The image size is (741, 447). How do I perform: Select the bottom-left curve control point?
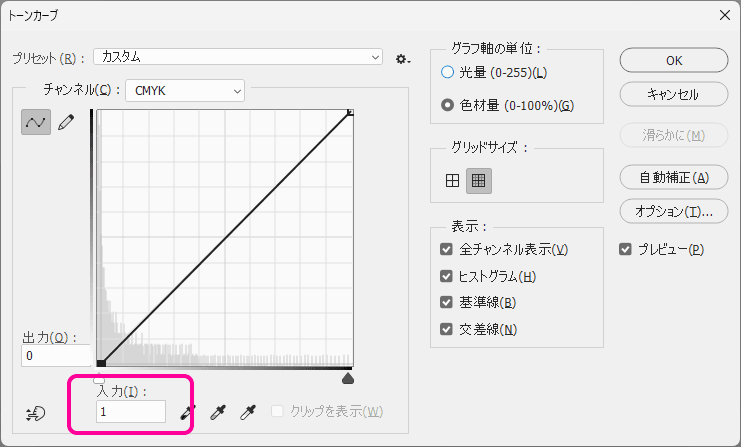(101, 363)
